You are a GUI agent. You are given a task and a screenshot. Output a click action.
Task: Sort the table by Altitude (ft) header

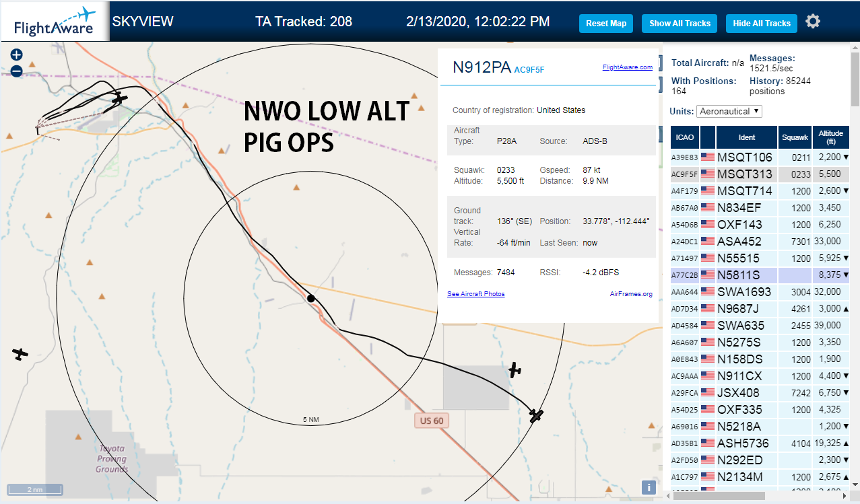832,137
